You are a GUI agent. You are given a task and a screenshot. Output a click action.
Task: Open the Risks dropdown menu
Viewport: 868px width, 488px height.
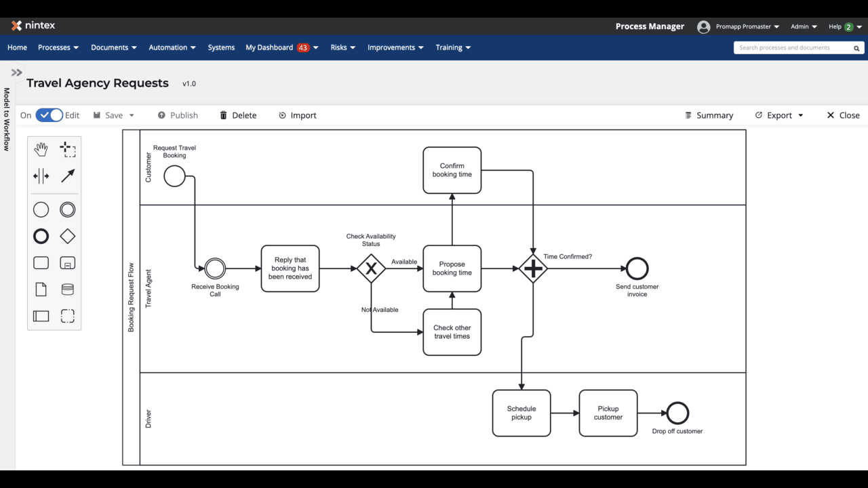[x=343, y=47]
